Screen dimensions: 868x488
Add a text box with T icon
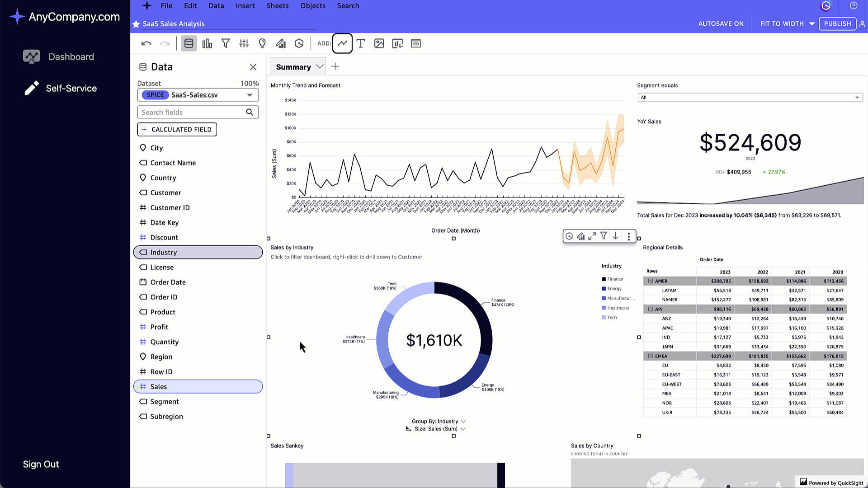click(x=361, y=43)
